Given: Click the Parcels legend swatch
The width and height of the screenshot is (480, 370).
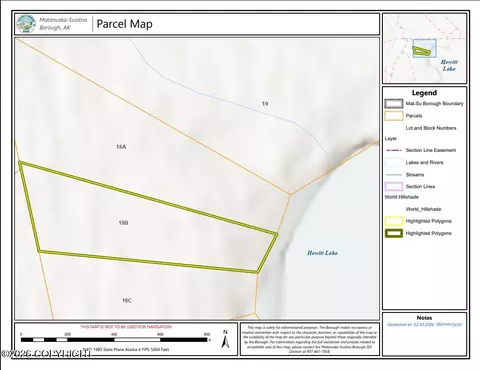Looking at the screenshot, I should [x=394, y=116].
